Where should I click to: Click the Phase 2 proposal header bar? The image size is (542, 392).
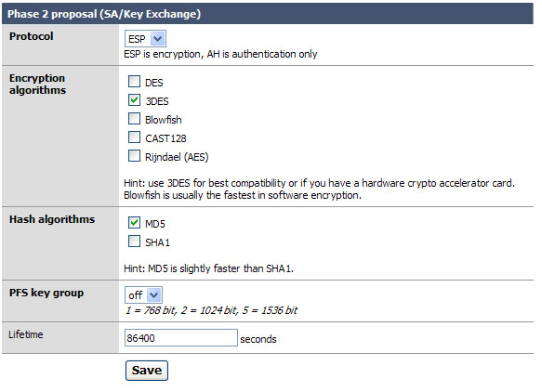pyautogui.click(x=268, y=14)
